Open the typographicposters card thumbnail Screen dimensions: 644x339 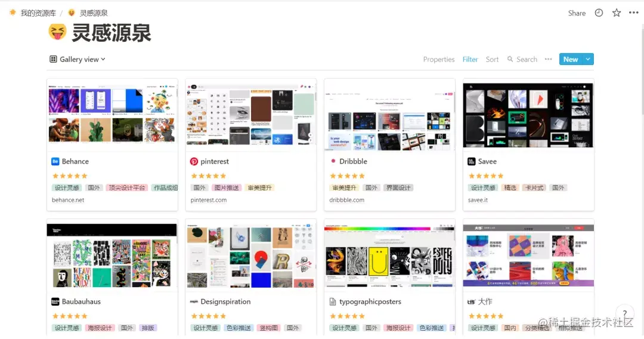point(390,255)
